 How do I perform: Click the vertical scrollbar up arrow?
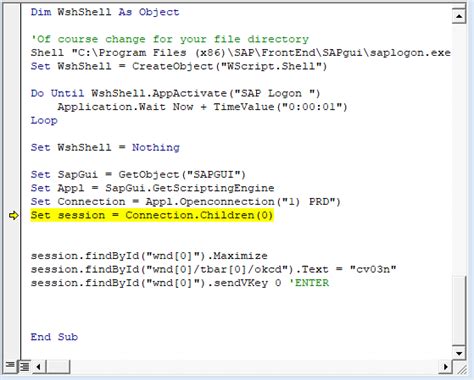(x=459, y=16)
